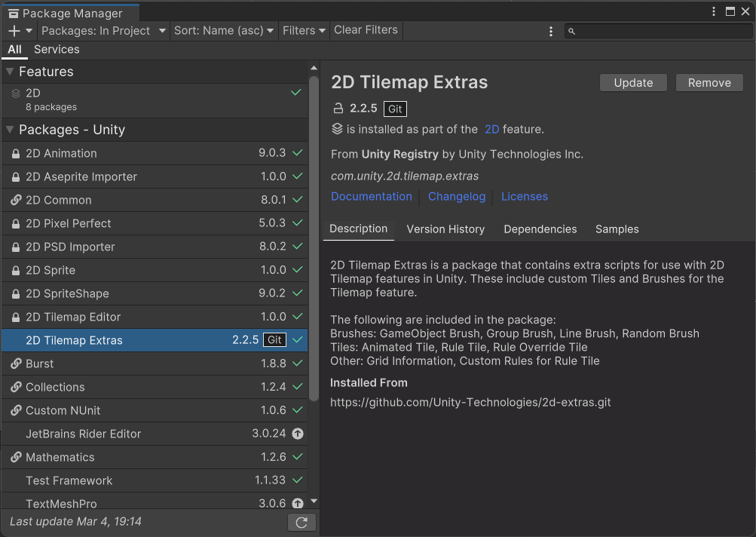Select the JetBrains Rider Editor package
The width and height of the screenshot is (756, 537).
tap(155, 434)
